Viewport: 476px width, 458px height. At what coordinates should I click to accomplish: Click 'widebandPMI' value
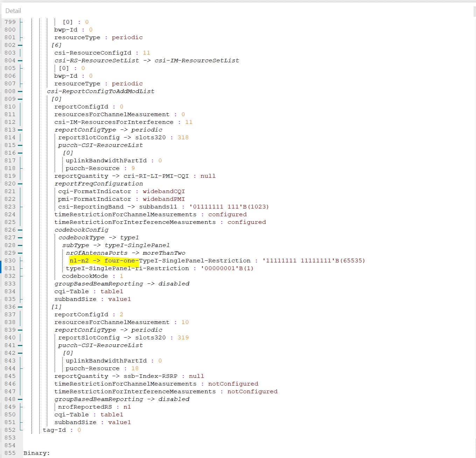coord(163,199)
